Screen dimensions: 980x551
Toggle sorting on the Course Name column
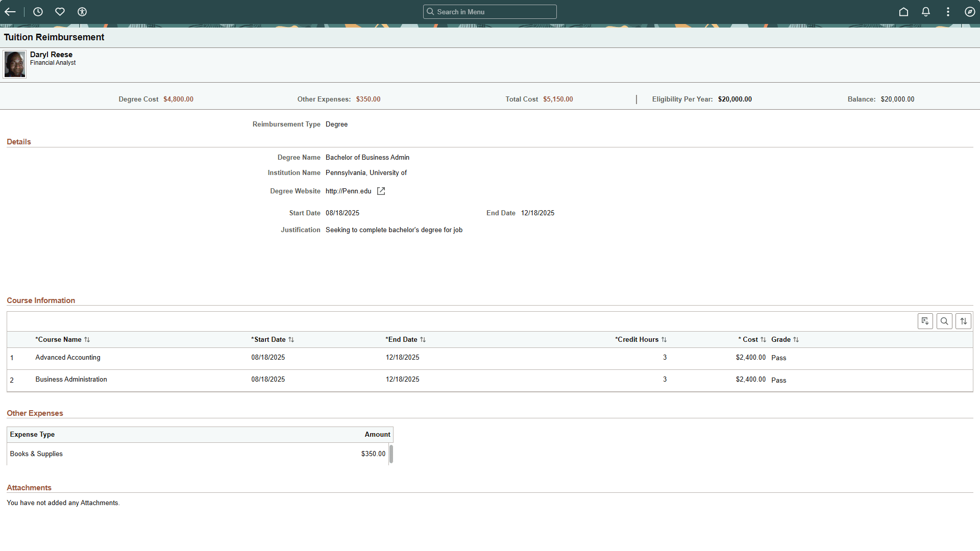(87, 339)
